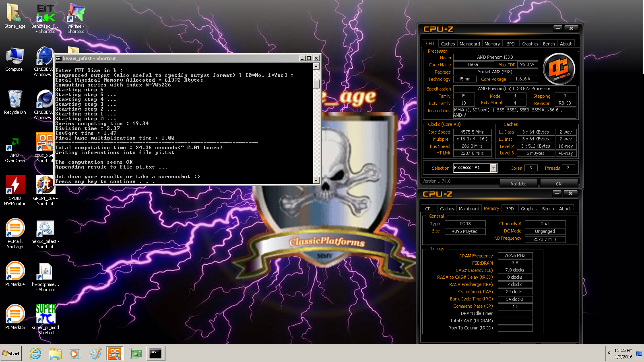
Task: Click OK in upper CPU-Z window
Action: pos(559,183)
